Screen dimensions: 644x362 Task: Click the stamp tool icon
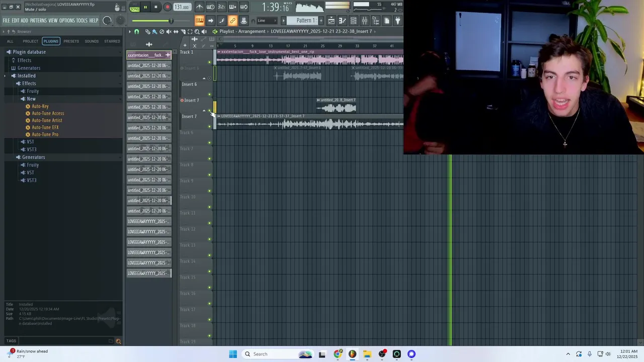[244, 21]
